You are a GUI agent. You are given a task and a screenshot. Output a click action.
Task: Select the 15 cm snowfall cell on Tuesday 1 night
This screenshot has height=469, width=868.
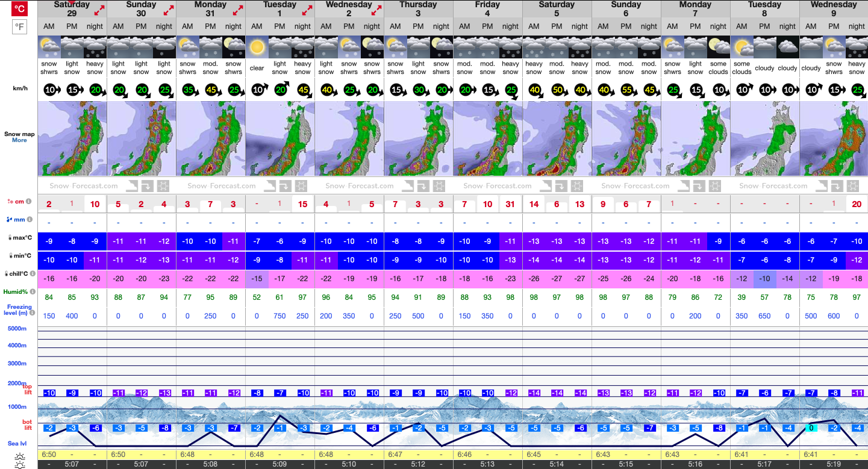303,204
